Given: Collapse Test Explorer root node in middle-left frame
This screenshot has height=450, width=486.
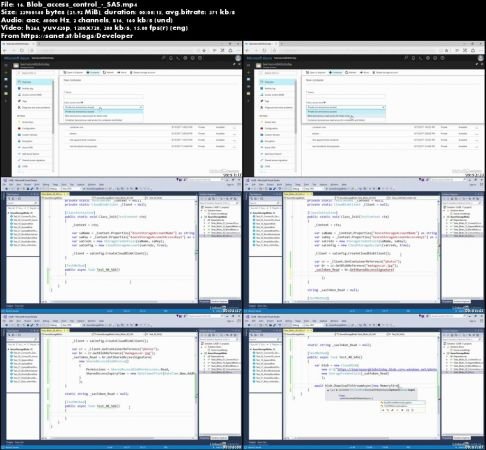Looking at the screenshot, I should tap(9, 213).
